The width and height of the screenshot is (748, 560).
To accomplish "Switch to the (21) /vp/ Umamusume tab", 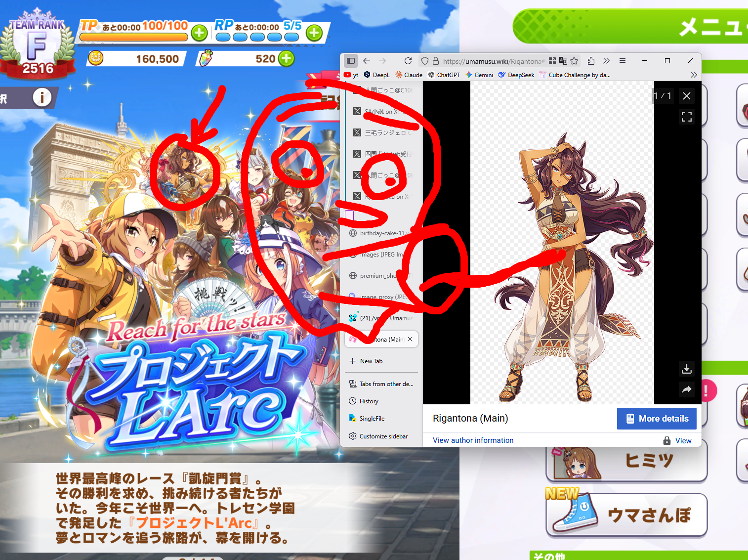I will [x=381, y=318].
